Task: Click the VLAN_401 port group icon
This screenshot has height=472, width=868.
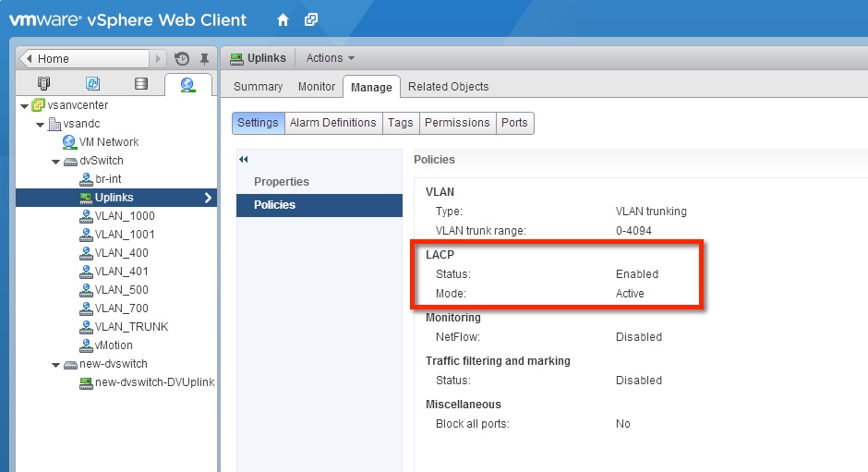Action: (86, 272)
